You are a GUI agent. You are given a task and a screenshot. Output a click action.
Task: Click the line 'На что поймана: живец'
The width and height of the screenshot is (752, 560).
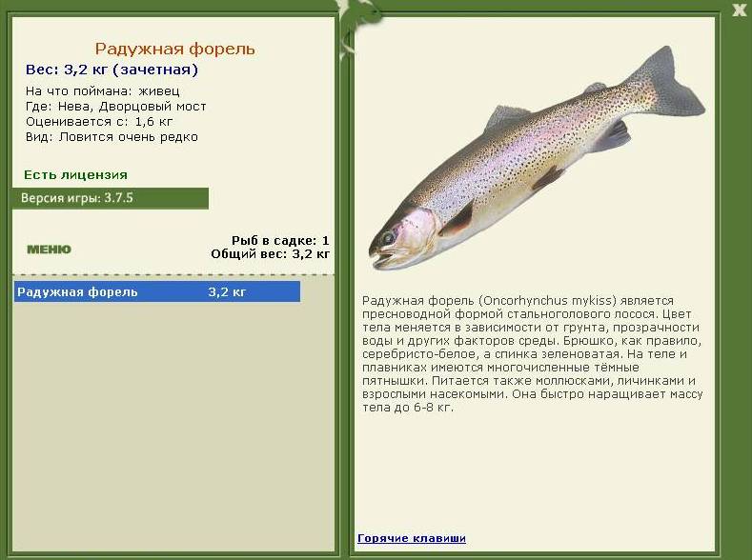[103, 91]
